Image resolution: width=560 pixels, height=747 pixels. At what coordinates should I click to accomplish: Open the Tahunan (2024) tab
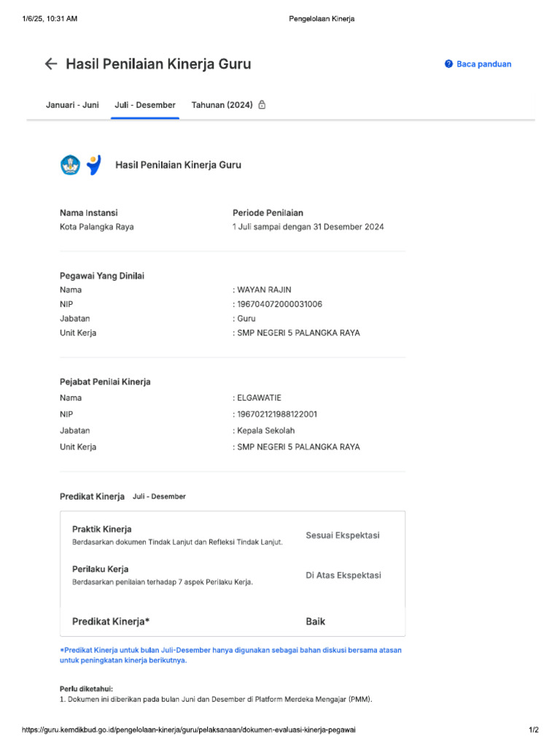pyautogui.click(x=222, y=105)
